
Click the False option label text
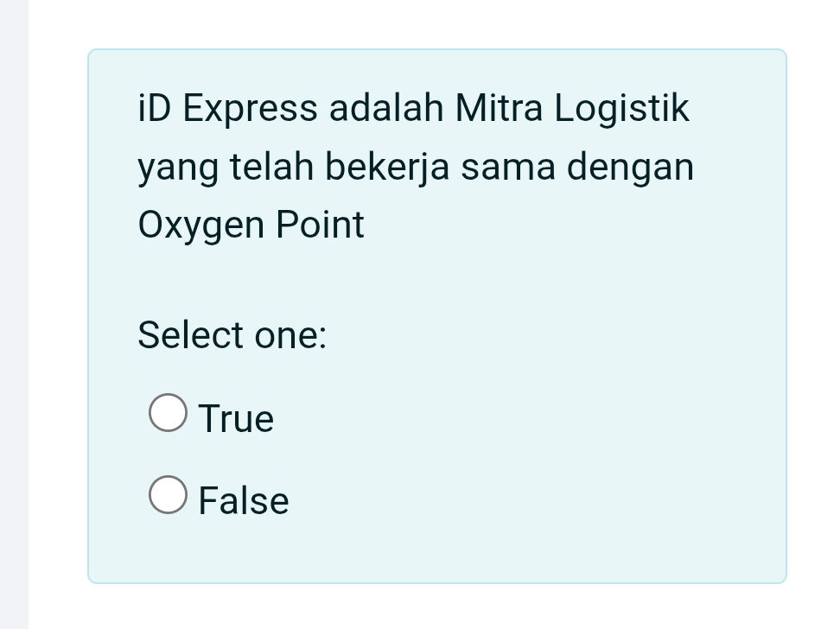[x=244, y=499]
